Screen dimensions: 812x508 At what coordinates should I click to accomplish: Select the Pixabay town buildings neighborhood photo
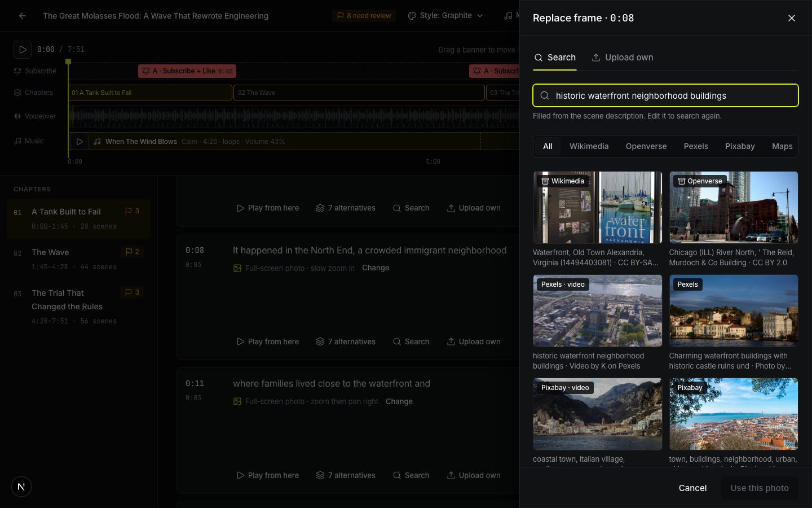[x=734, y=414]
